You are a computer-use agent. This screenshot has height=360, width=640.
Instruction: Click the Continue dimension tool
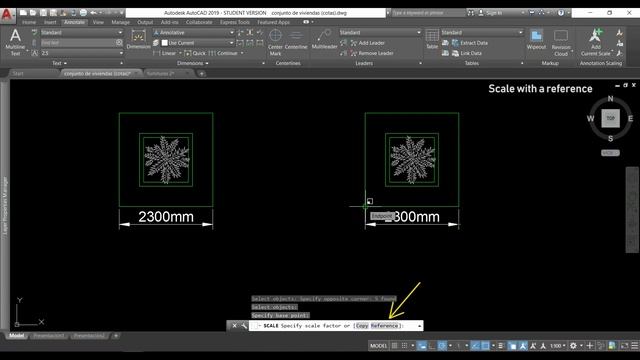[x=224, y=53]
